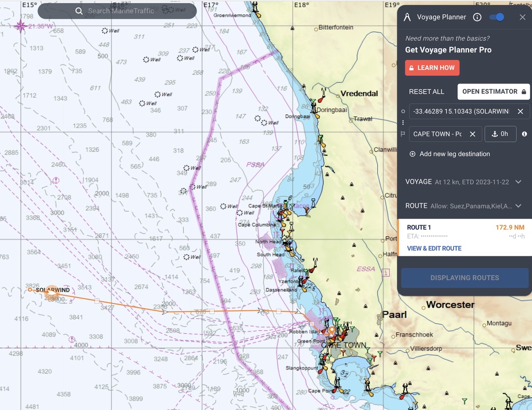Click the three-dot leg connector icon
The width and height of the screenshot is (532, 410).
tap(403, 122)
